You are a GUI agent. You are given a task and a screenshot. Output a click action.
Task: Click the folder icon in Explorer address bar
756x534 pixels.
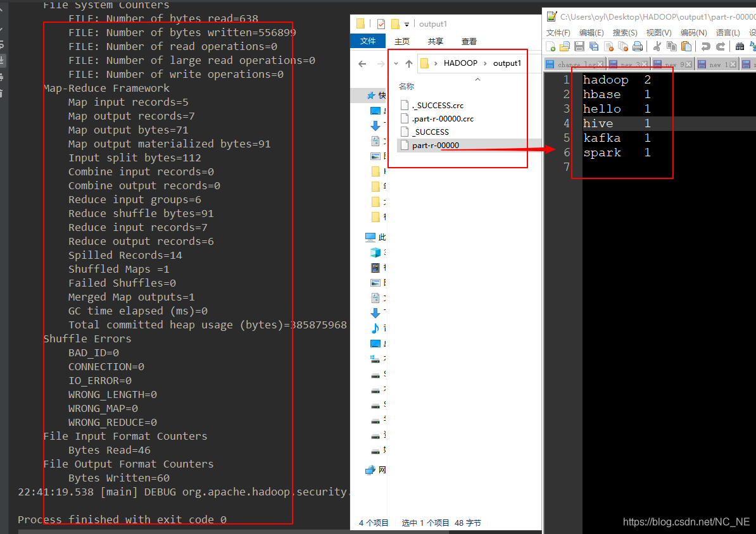coord(425,63)
